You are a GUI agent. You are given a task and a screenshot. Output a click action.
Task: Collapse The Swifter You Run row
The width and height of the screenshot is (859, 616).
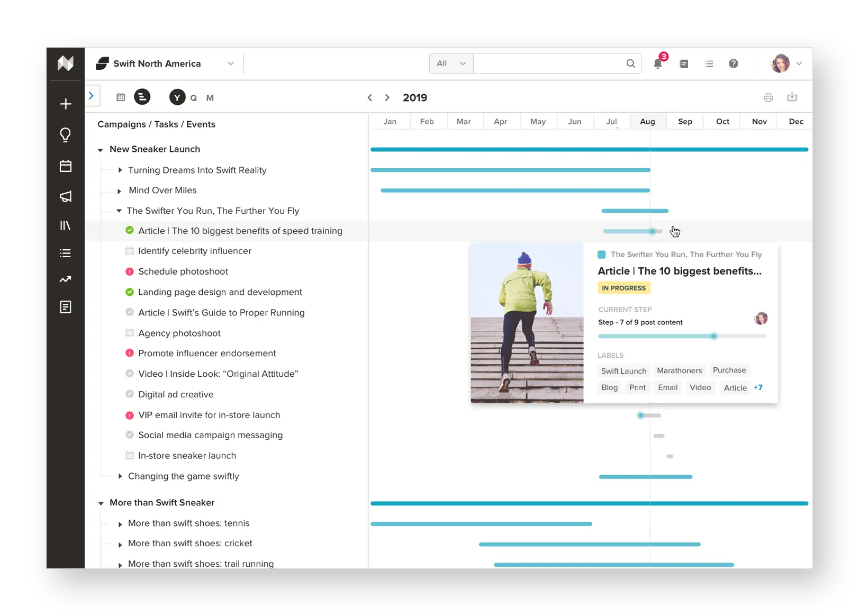119,211
